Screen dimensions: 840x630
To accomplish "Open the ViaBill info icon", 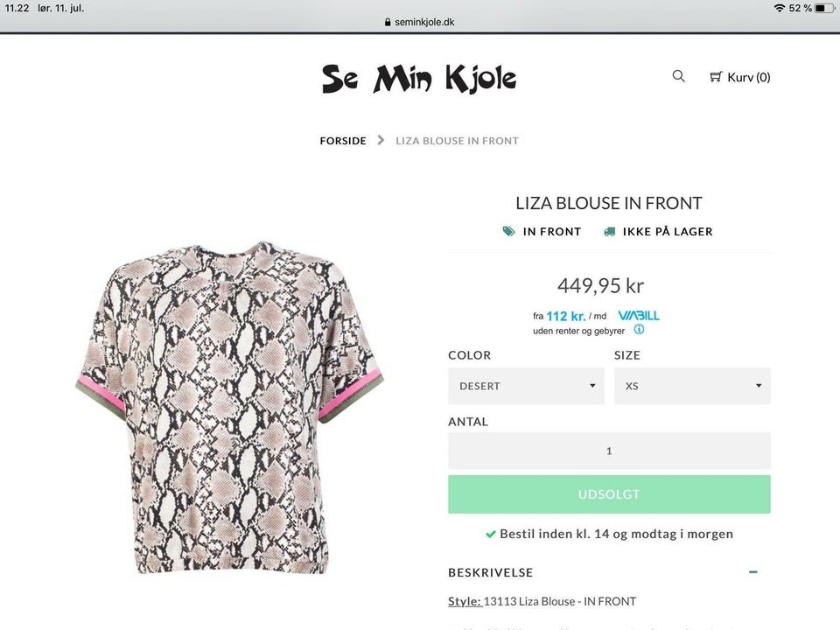I will [639, 330].
